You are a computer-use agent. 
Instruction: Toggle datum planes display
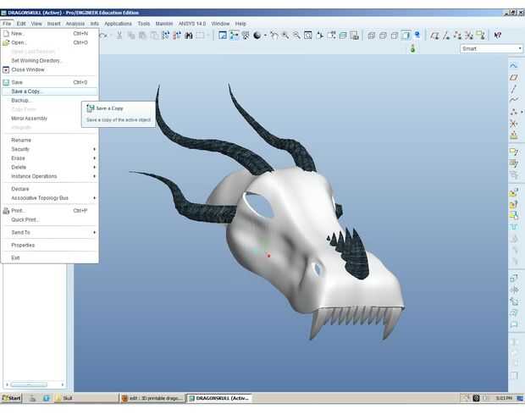434,36
